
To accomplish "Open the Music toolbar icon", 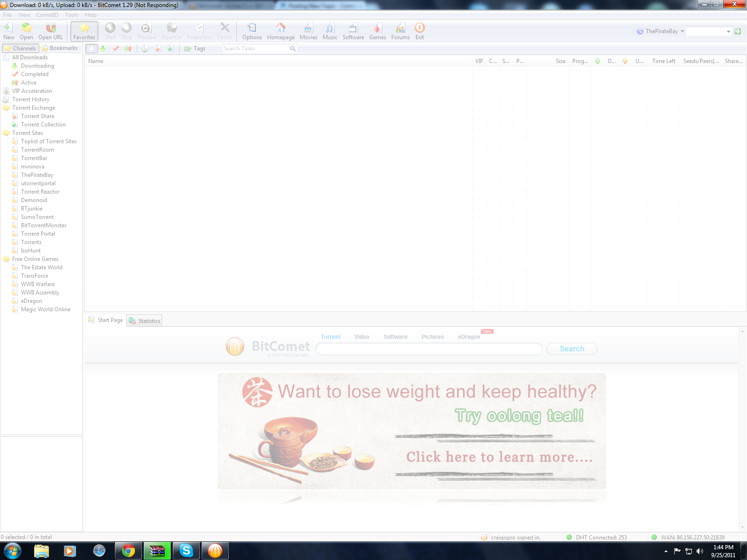I will pyautogui.click(x=330, y=31).
